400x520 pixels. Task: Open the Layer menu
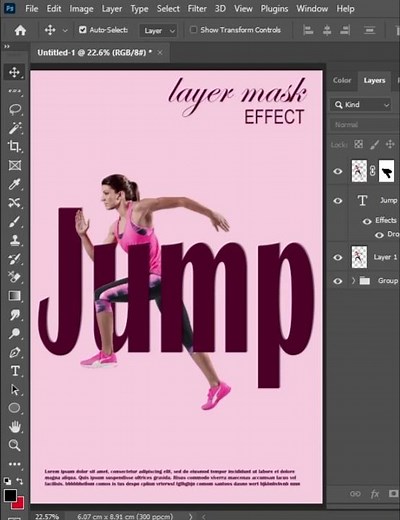(x=112, y=8)
